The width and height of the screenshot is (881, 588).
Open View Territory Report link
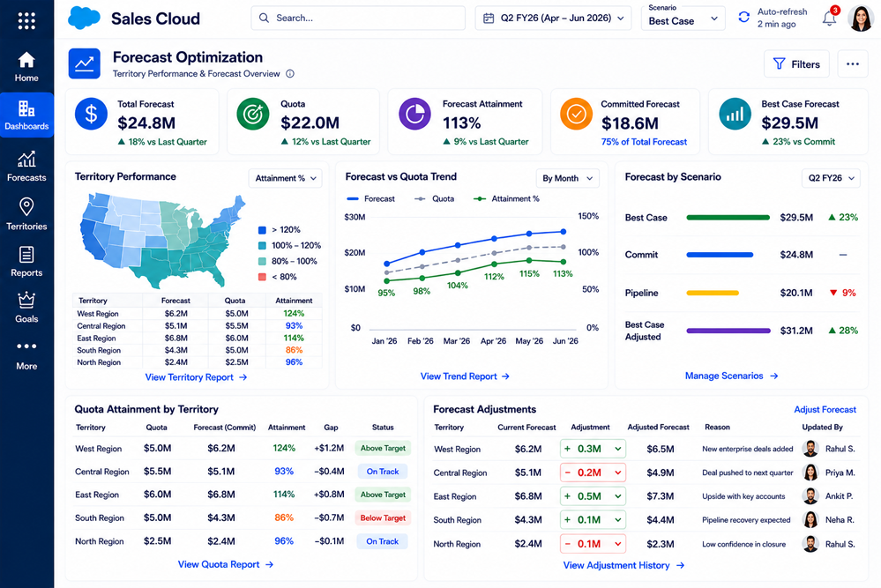[196, 377]
